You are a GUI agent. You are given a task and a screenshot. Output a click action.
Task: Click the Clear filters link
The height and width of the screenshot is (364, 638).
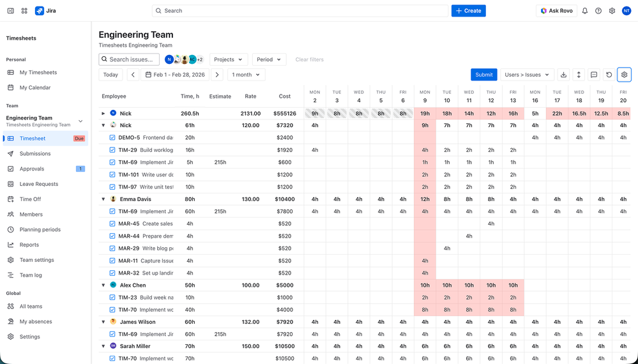309,59
